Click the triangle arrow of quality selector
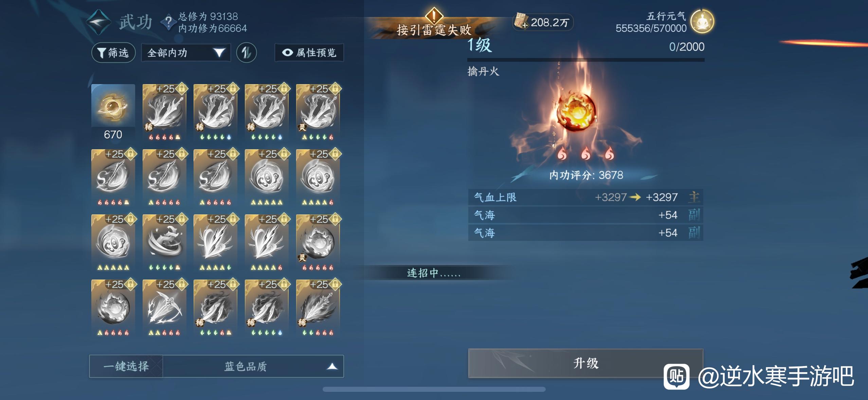 coord(332,366)
